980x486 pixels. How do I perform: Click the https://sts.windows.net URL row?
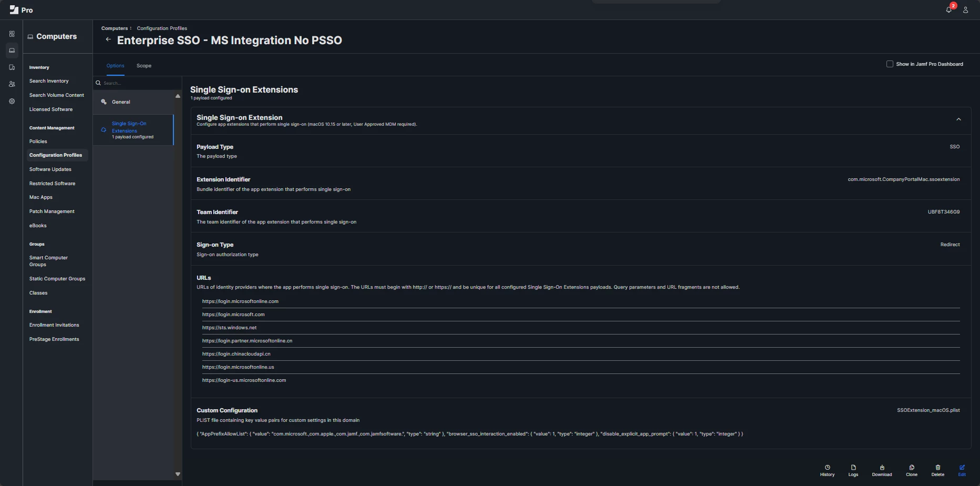point(581,328)
